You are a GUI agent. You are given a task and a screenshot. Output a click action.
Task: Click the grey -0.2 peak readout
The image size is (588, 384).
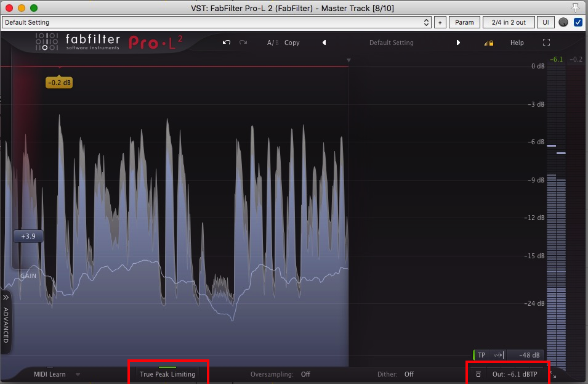pos(576,59)
